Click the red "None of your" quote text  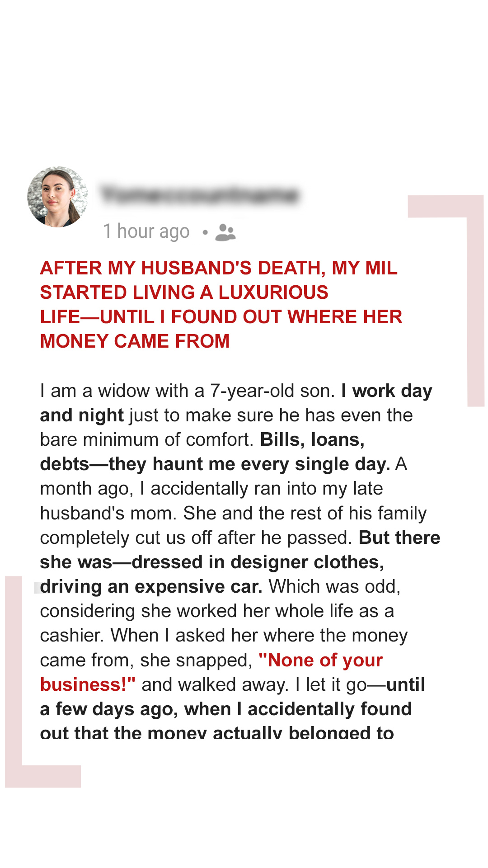(320, 660)
